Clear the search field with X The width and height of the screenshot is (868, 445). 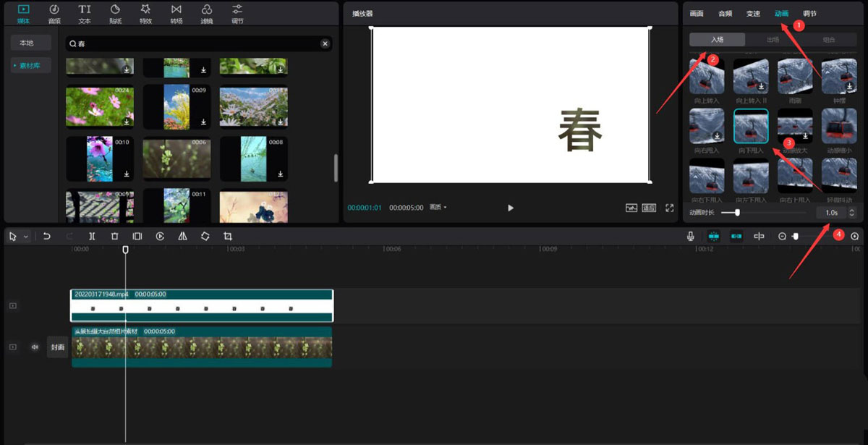(x=325, y=44)
